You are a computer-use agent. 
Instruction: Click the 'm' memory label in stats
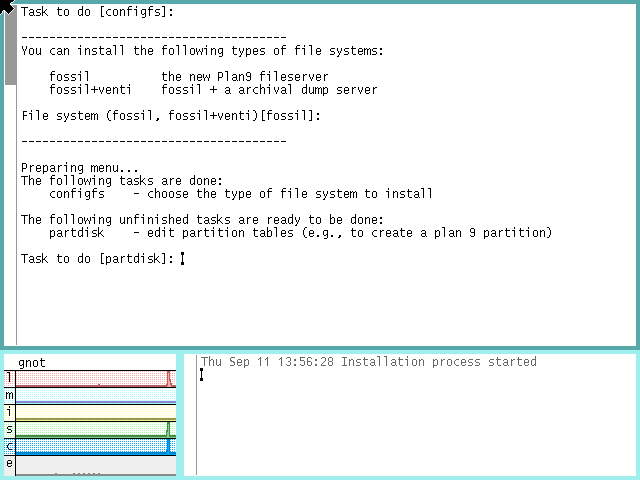coord(9,395)
